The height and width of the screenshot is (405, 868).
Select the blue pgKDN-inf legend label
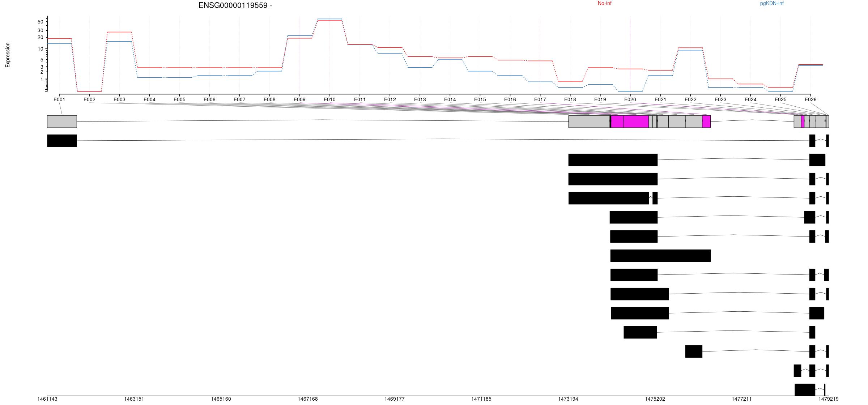point(772,4)
